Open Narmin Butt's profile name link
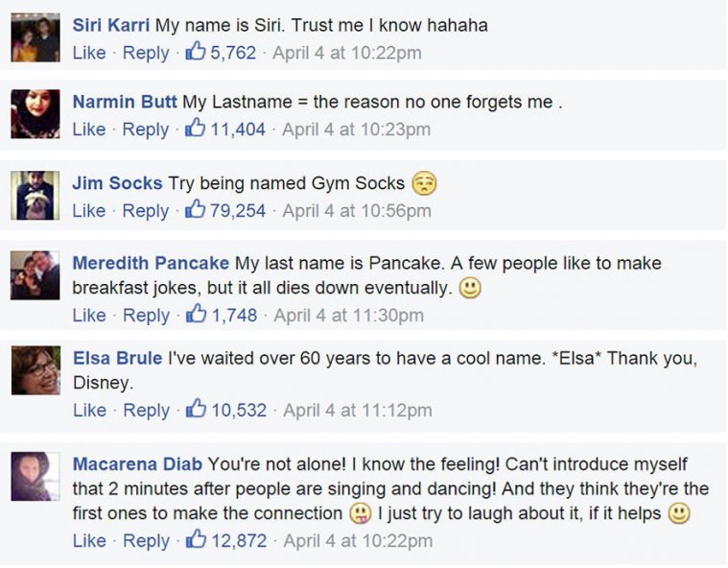The width and height of the screenshot is (728, 568). click(125, 102)
